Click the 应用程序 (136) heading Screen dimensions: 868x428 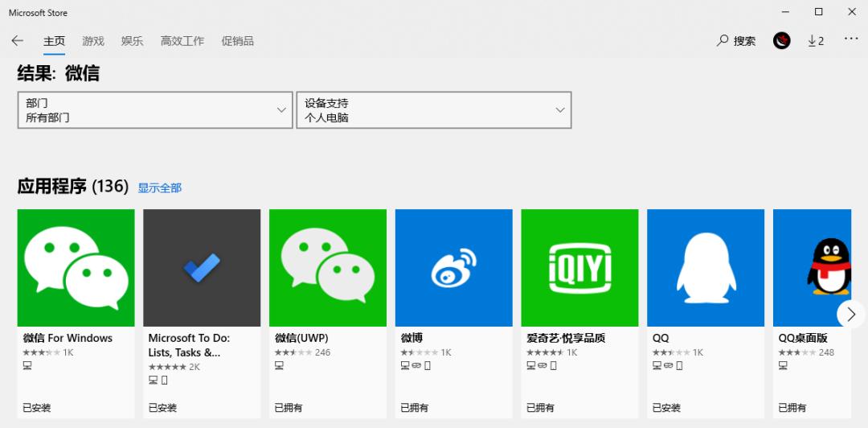pos(72,187)
